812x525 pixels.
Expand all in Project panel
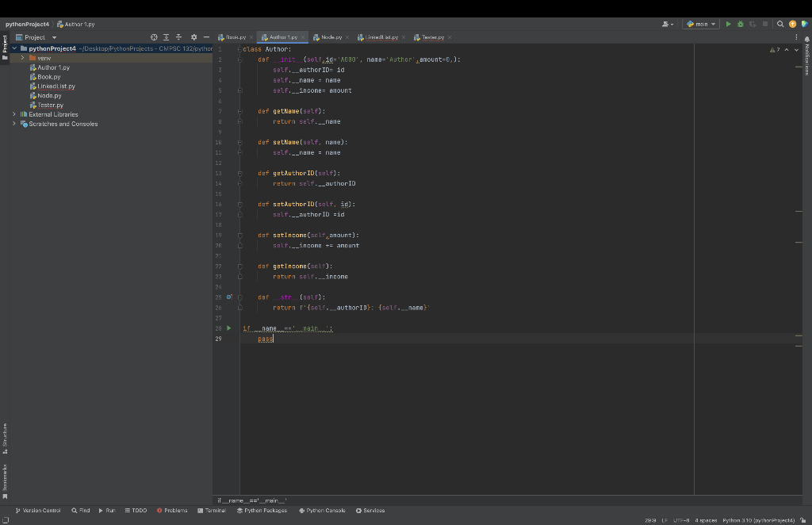tap(167, 37)
